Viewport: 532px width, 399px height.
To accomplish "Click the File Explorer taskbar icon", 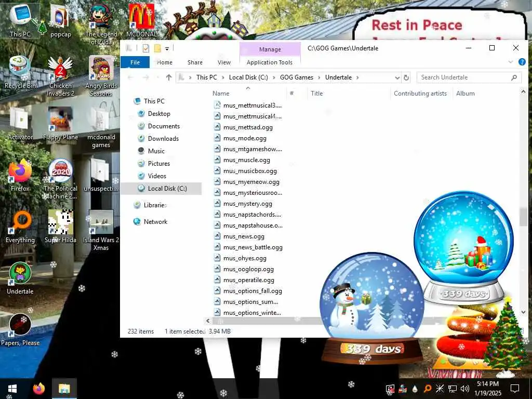I will pos(64,389).
